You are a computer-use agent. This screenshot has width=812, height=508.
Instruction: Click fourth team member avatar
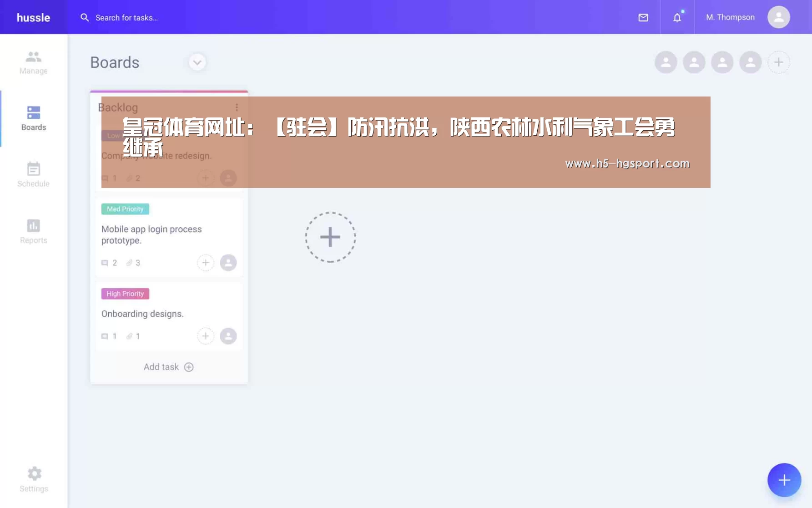(750, 62)
